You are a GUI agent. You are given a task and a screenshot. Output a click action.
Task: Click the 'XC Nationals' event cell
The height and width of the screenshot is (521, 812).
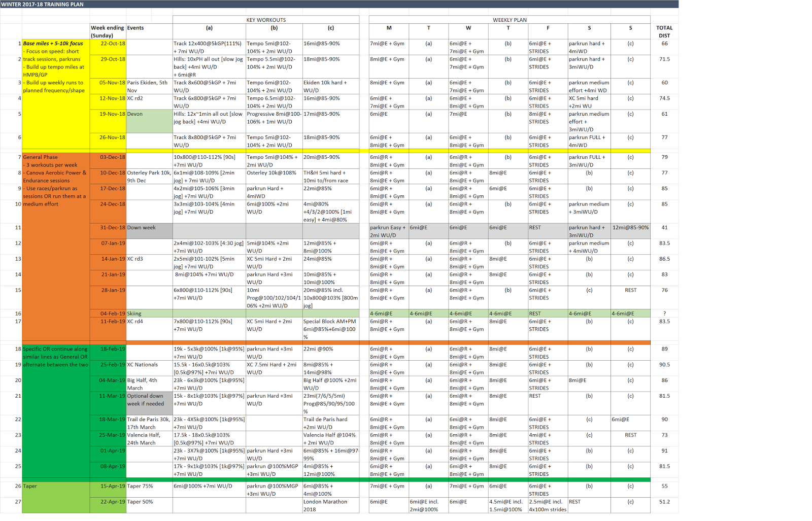pos(149,368)
